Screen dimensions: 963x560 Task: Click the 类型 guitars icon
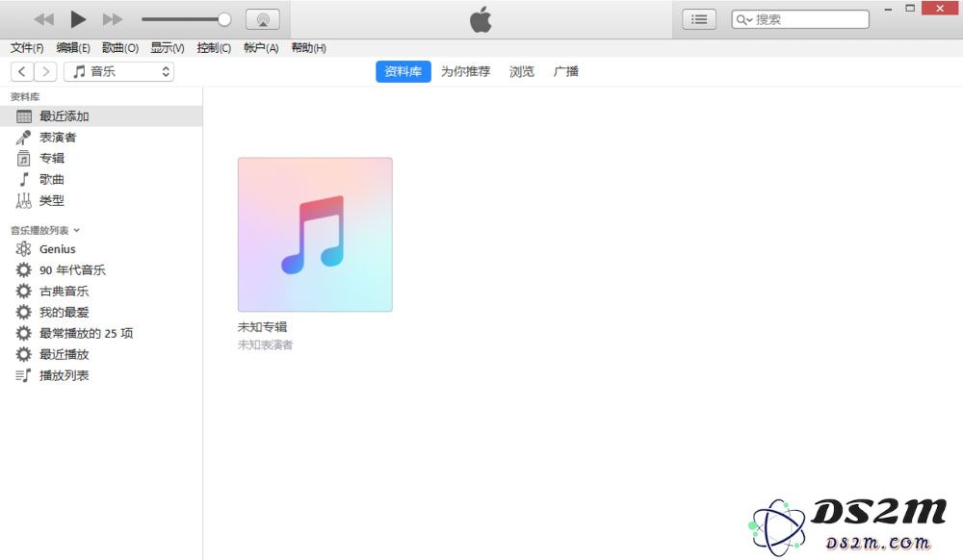(23, 200)
